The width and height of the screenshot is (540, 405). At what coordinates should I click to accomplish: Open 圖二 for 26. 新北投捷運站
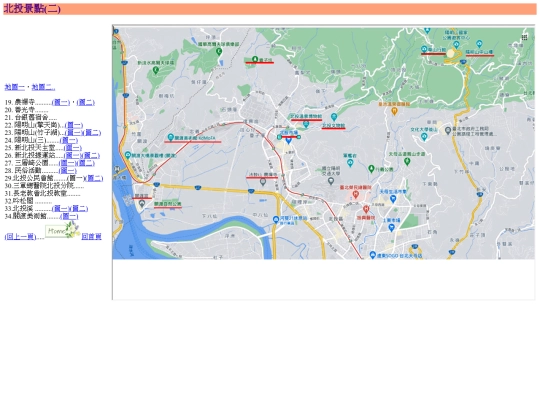91,155
